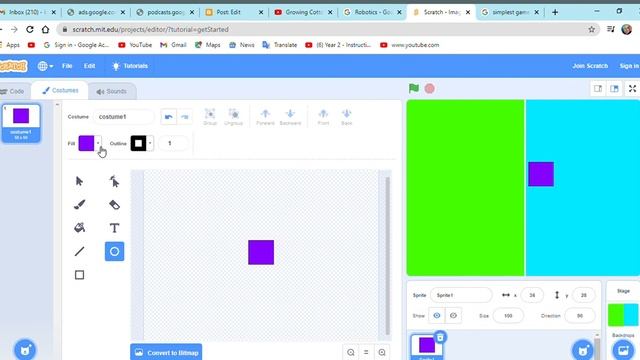This screenshot has height=360, width=640.
Task: Open Choose a Costume button
Action: point(25,350)
